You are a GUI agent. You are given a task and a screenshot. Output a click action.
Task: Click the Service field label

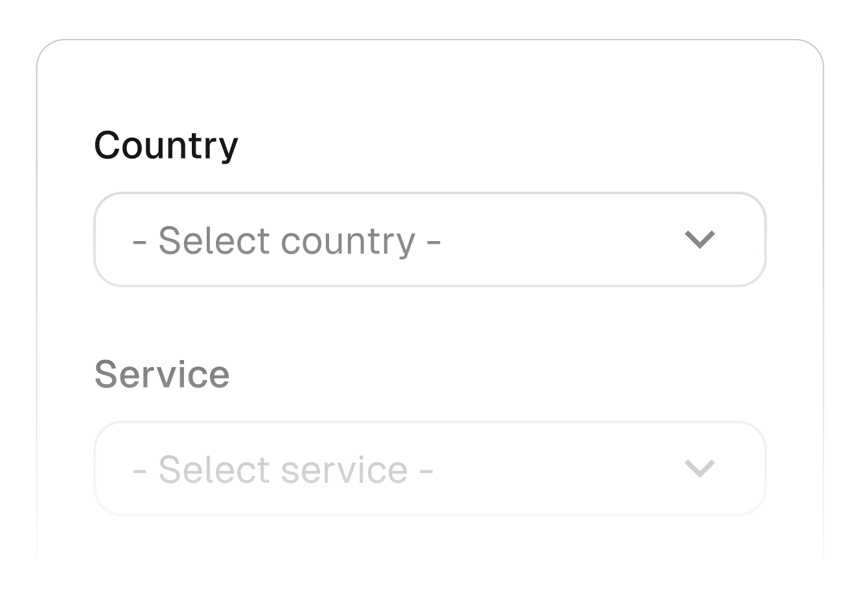point(162,374)
